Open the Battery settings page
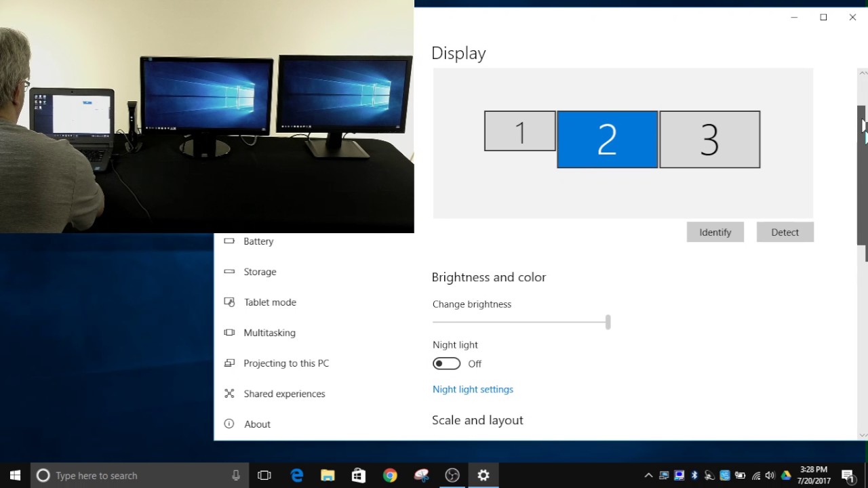The height and width of the screenshot is (488, 868). (x=258, y=241)
